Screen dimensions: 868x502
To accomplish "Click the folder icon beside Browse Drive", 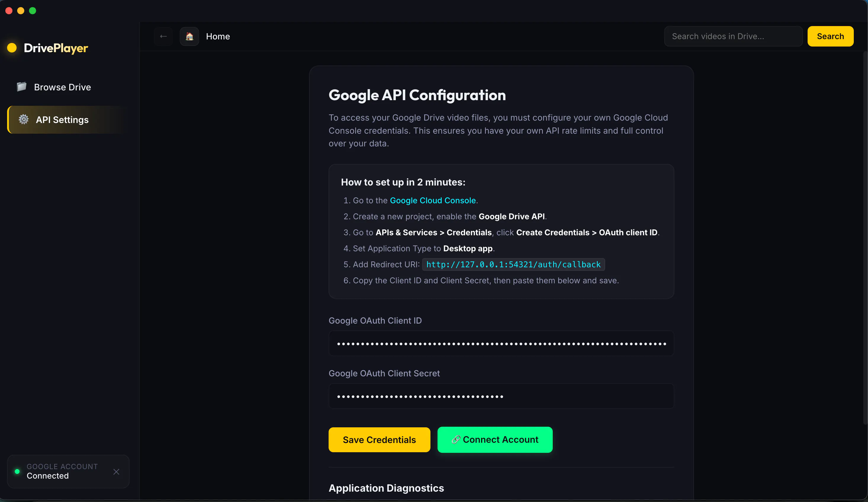I will pos(22,87).
